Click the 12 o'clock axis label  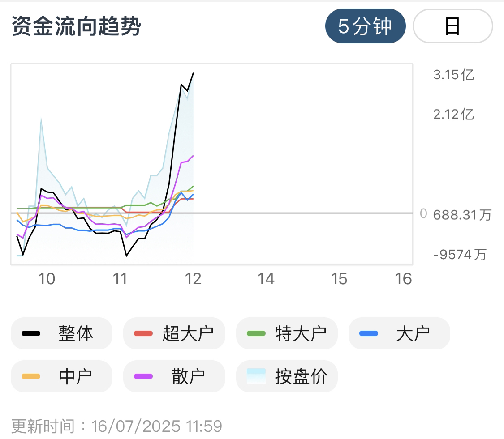(193, 279)
